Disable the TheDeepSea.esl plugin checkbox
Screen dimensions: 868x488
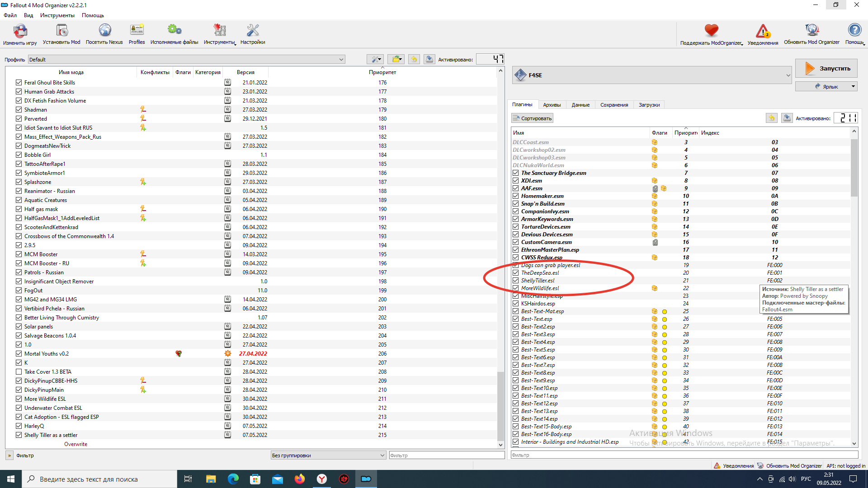point(515,273)
